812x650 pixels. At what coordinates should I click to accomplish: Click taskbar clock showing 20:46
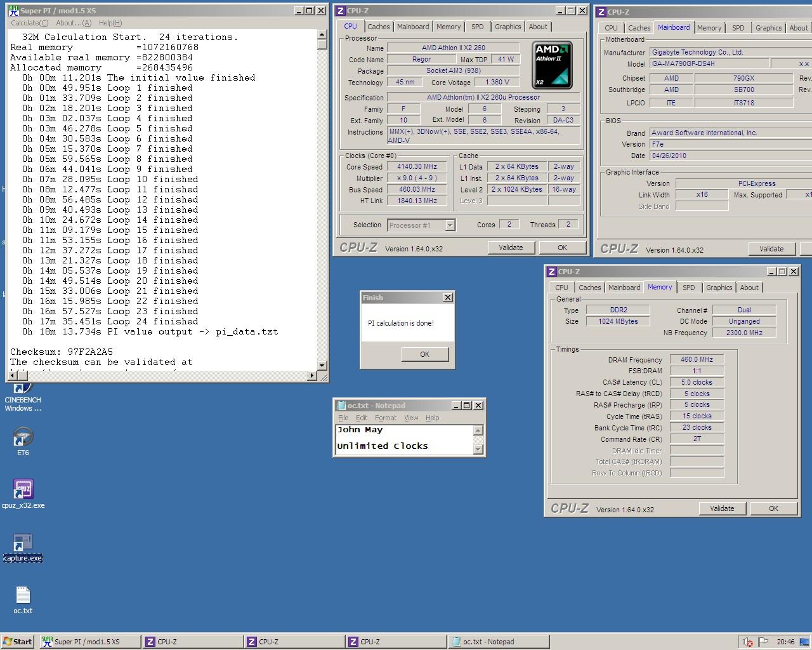click(785, 642)
